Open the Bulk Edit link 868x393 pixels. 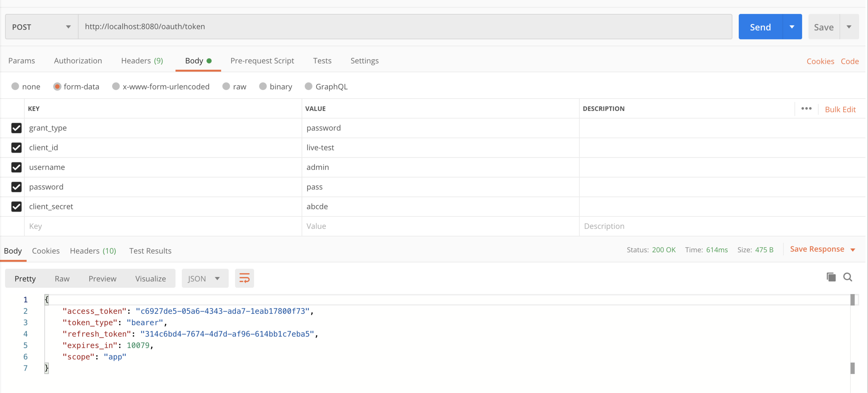(x=840, y=109)
